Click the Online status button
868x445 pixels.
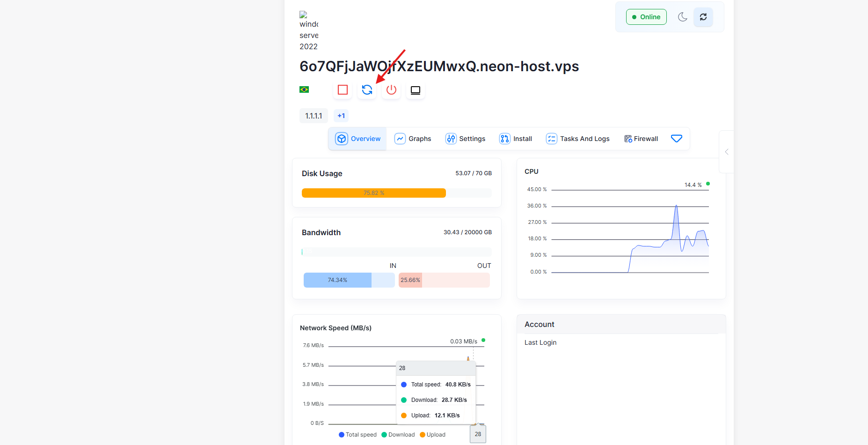[x=646, y=17]
